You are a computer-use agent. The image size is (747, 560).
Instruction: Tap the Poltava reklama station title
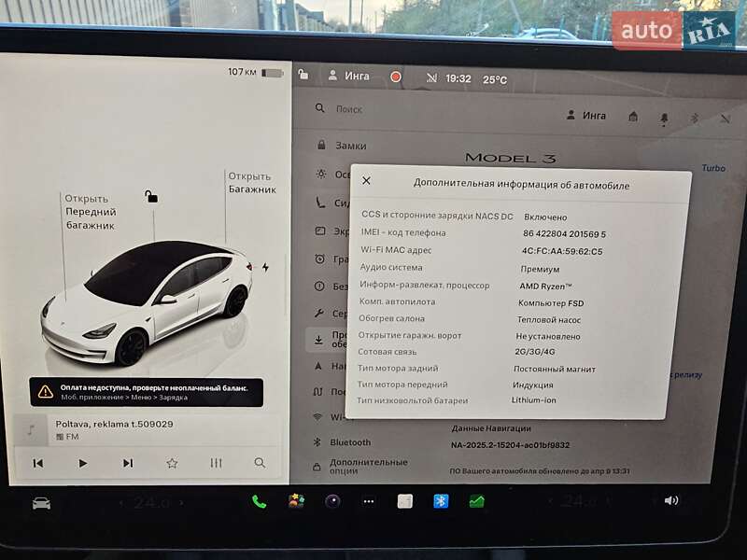[114, 424]
